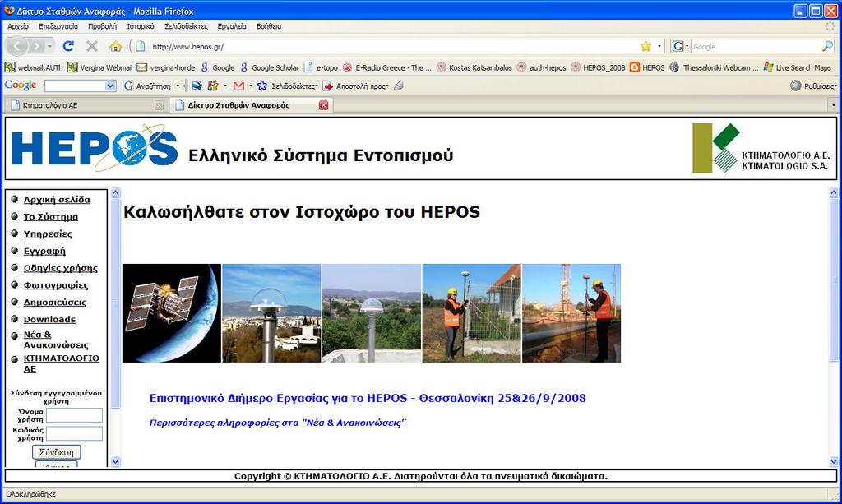842x504 pixels.
Task: Click the grey Stop loading X icon
Action: [x=92, y=46]
